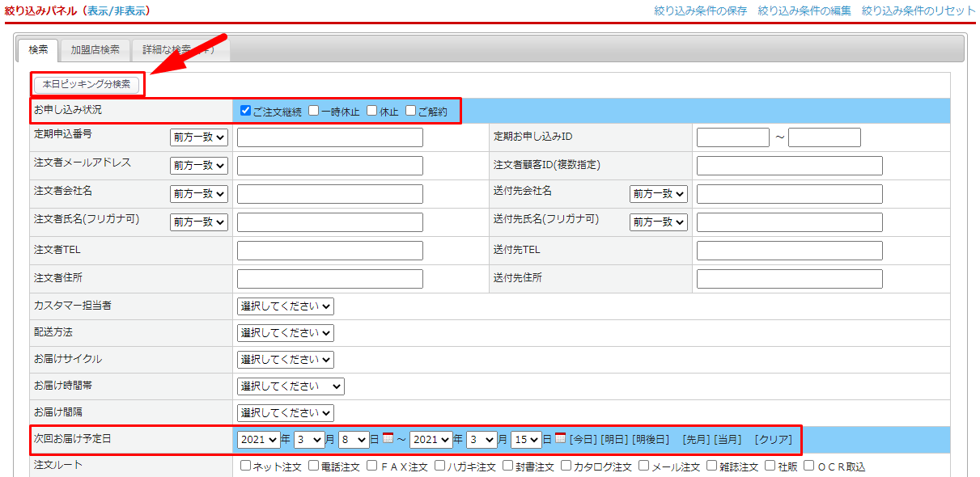Switch to the 加盟店検索 tab
The width and height of the screenshot is (980, 477).
tap(95, 50)
